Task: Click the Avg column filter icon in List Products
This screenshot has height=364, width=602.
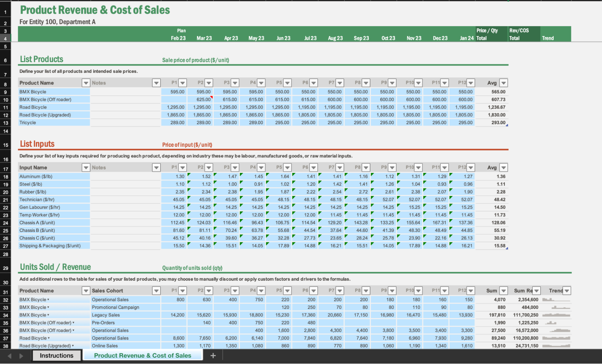Action: pyautogui.click(x=504, y=83)
